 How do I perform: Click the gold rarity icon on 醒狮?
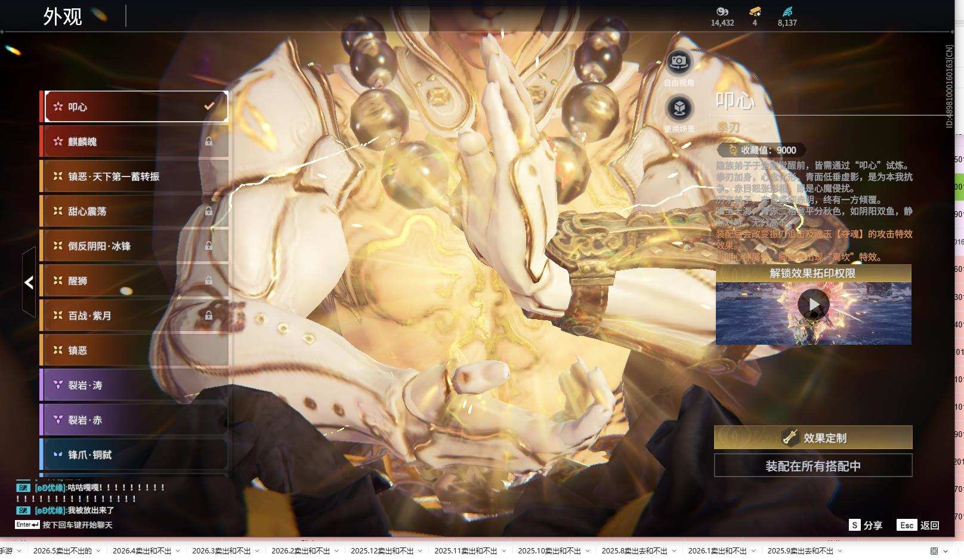(58, 280)
